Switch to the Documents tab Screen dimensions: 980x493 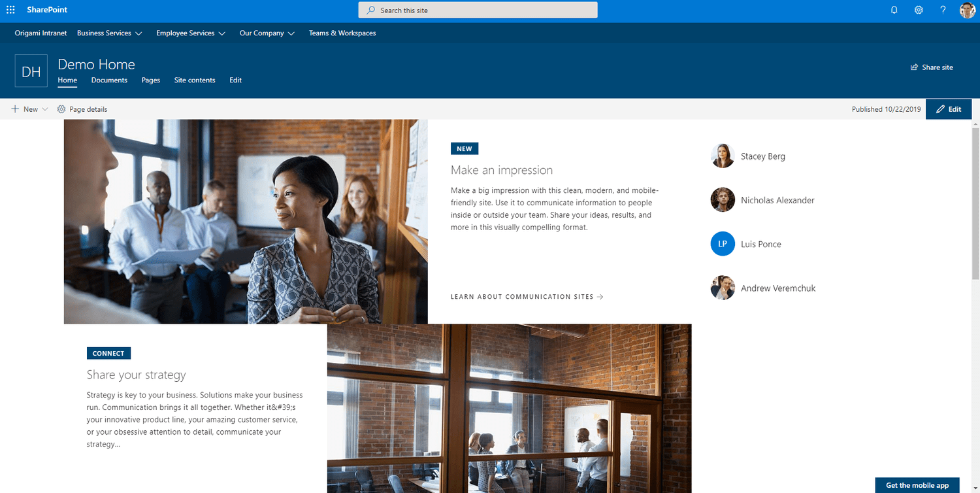point(108,80)
